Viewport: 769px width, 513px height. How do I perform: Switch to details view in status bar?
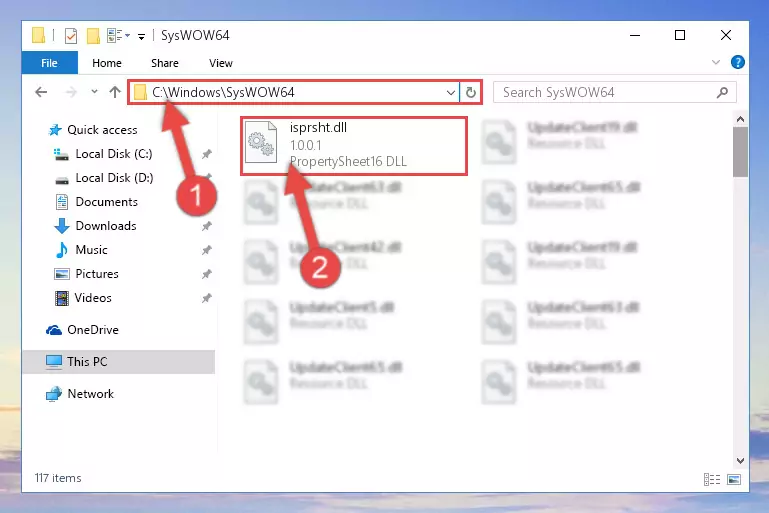tap(712, 479)
